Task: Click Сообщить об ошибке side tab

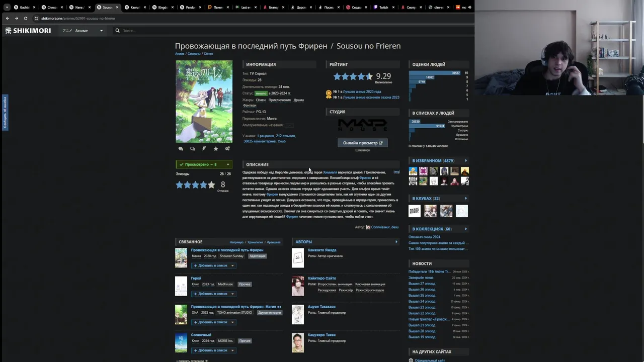Action: coord(5,112)
